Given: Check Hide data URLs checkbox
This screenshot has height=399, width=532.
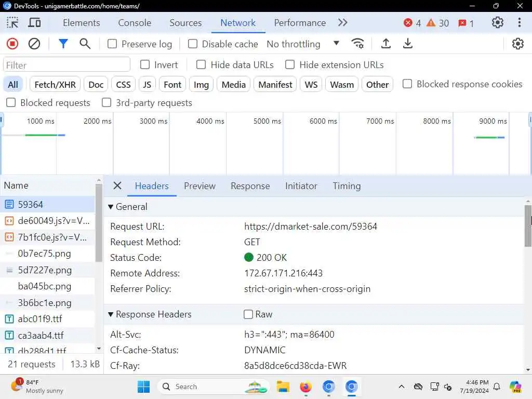Looking at the screenshot, I should pyautogui.click(x=201, y=64).
